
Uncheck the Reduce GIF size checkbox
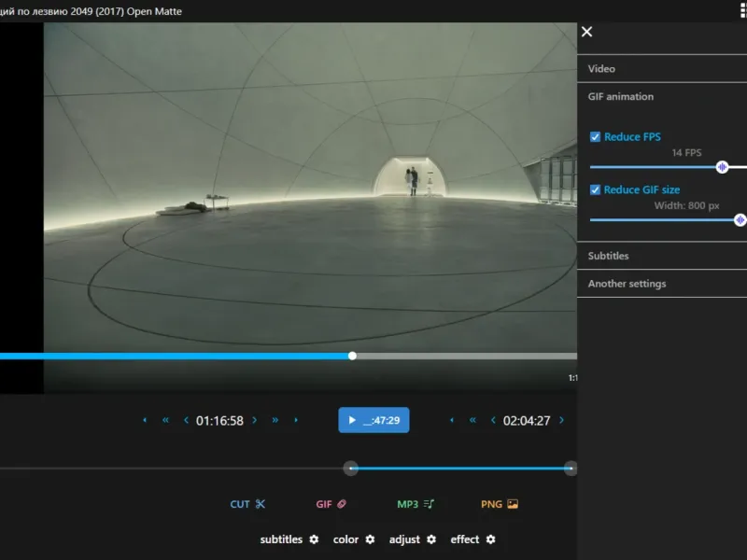point(595,190)
